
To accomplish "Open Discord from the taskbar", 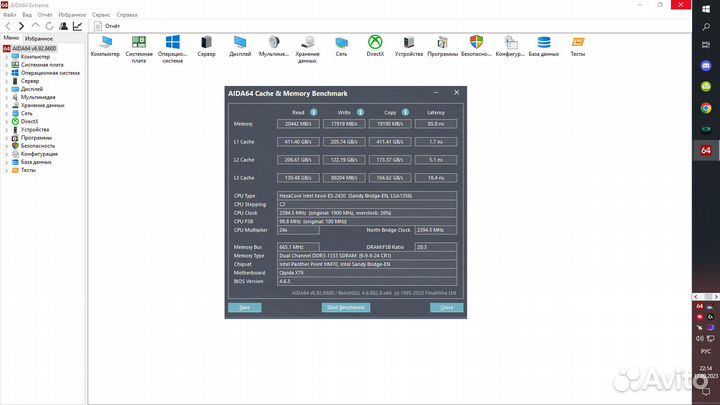I will point(706,66).
